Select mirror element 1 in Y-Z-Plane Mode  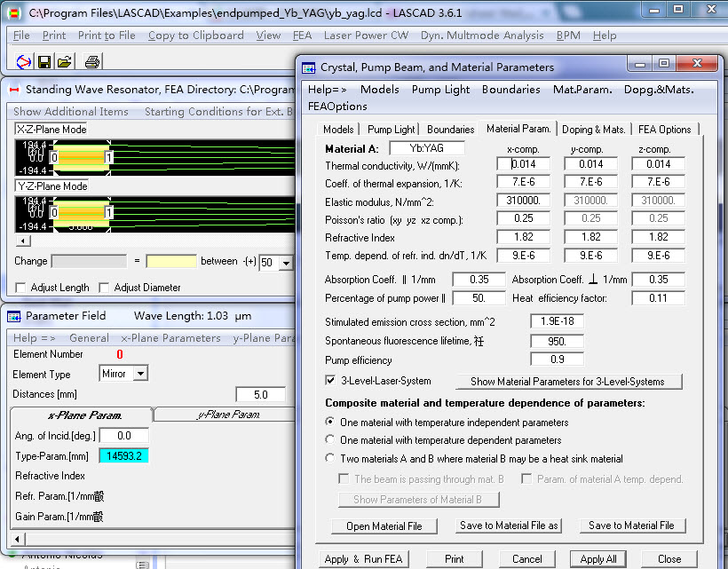point(108,212)
